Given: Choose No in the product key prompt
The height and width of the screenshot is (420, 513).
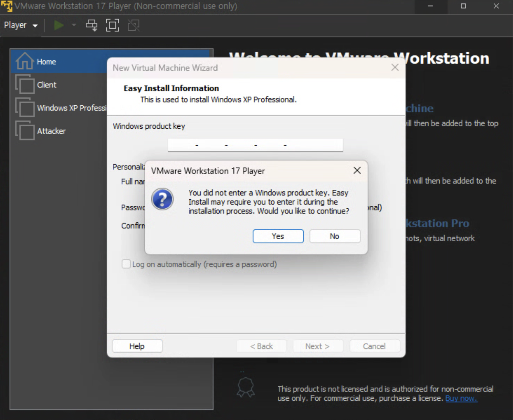Looking at the screenshot, I should [x=335, y=236].
